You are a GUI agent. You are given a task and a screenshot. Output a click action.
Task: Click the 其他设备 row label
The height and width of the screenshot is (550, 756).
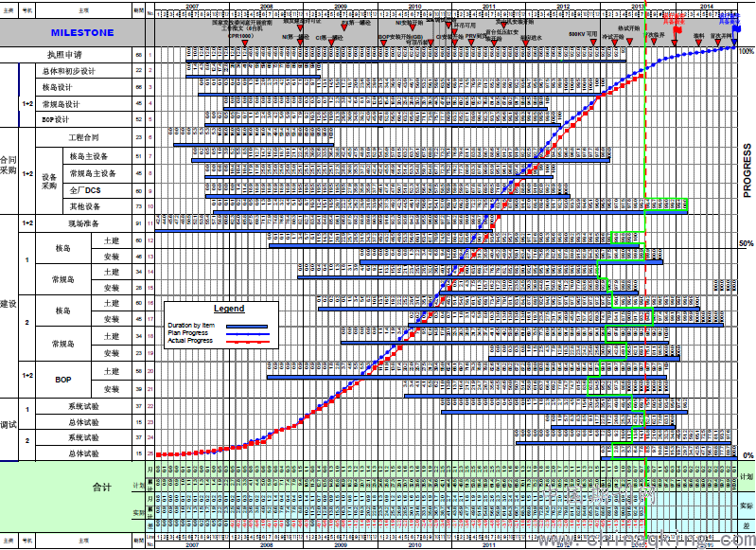pos(85,206)
